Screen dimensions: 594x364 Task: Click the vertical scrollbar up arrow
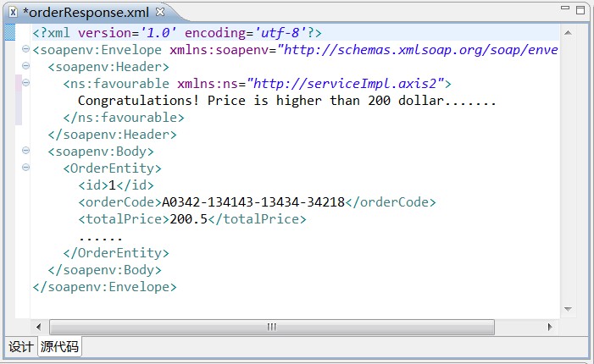568,33
